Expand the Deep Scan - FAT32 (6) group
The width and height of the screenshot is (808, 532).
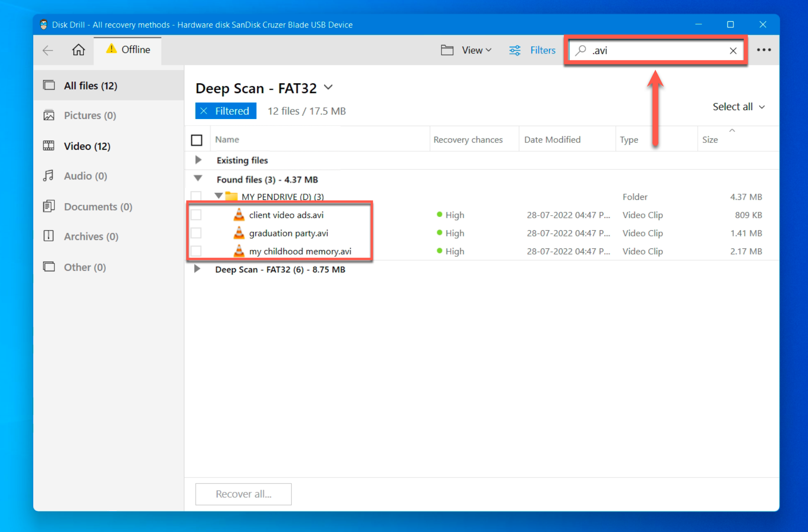(197, 269)
